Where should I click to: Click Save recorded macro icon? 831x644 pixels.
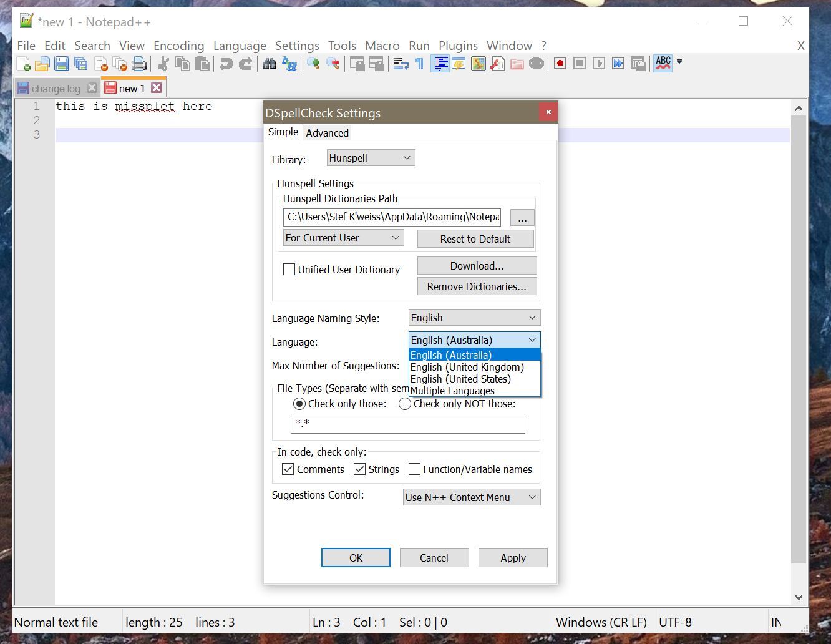[x=638, y=64]
